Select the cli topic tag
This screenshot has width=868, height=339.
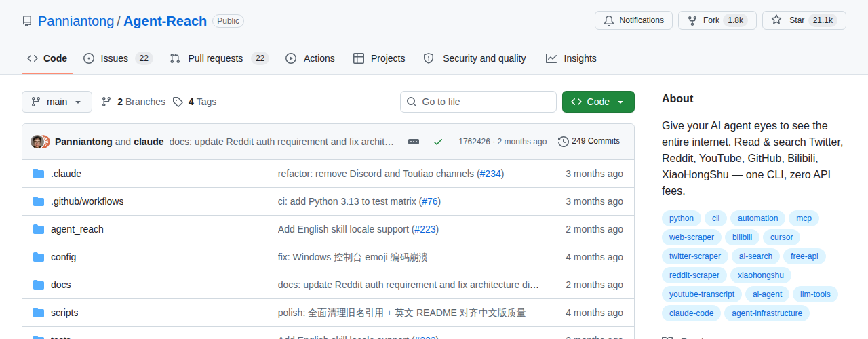coord(715,218)
